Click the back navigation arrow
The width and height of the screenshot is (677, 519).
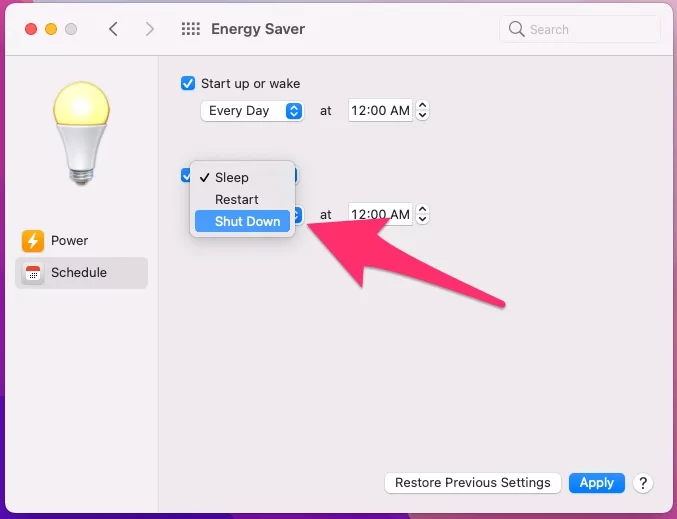point(113,29)
